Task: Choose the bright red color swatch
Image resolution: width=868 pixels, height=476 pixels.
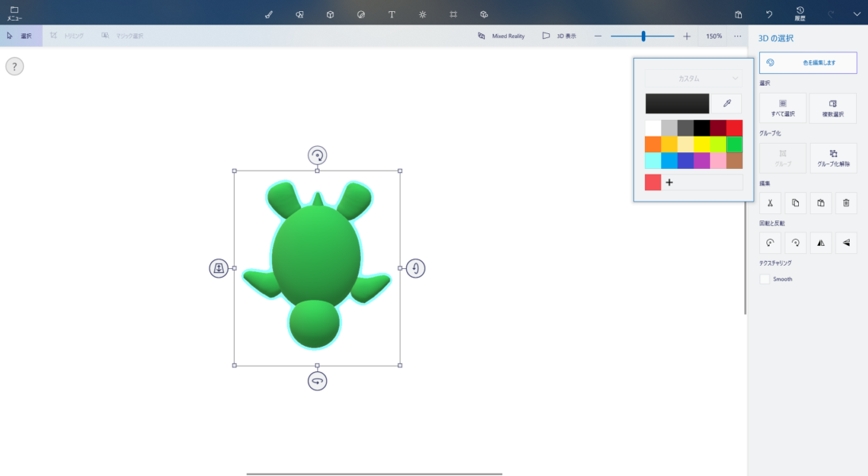Action: 735,128
